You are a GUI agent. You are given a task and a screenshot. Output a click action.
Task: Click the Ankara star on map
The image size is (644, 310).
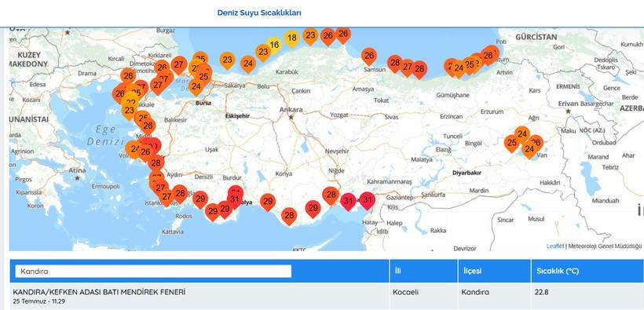[x=291, y=117]
